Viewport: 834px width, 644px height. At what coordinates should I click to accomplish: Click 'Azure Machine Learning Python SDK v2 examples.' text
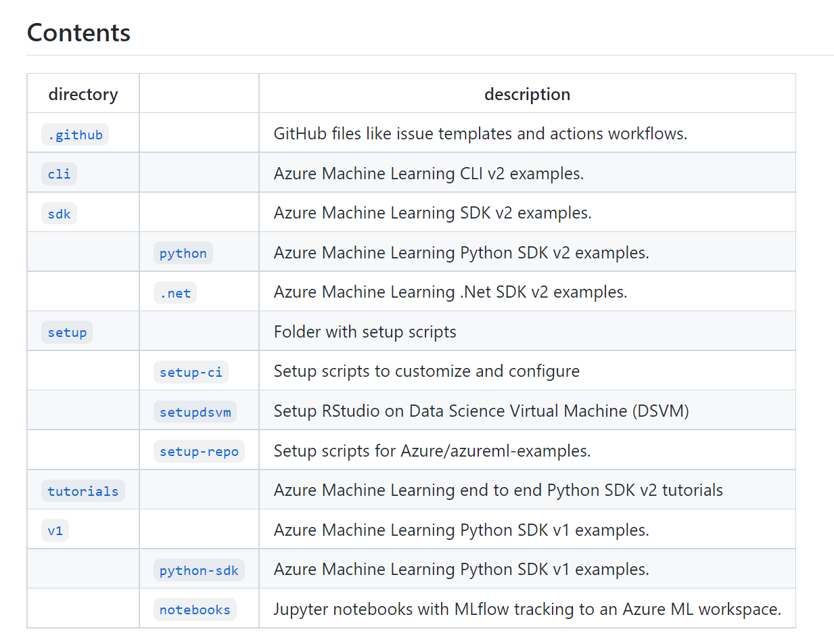pos(461,253)
